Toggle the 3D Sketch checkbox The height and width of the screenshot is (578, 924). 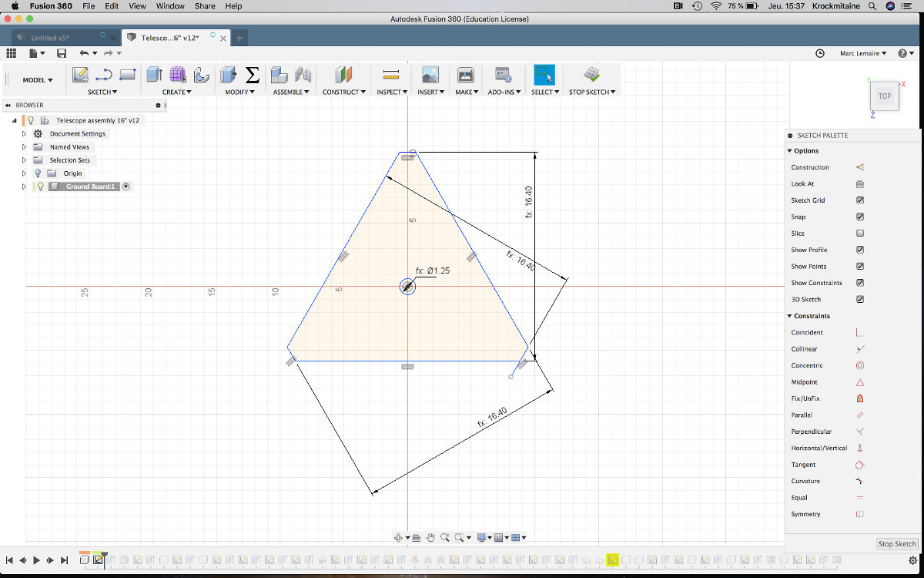(x=860, y=299)
